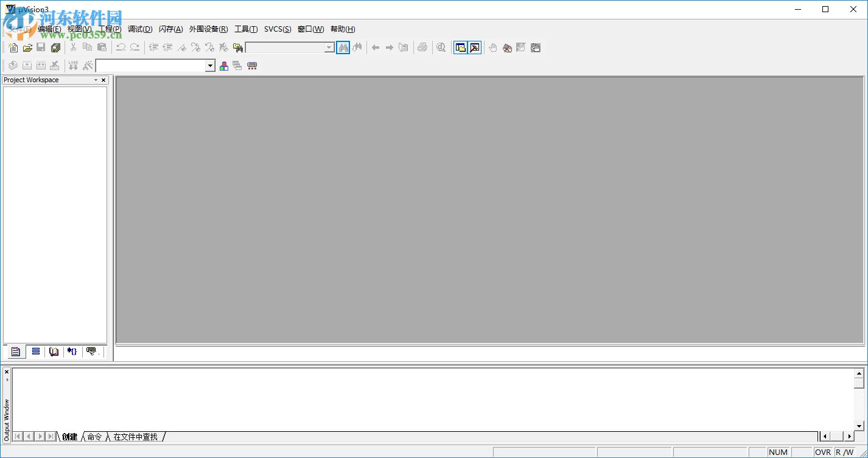Open the SVCS(S) menu
This screenshot has width=868, height=458.
click(x=278, y=29)
